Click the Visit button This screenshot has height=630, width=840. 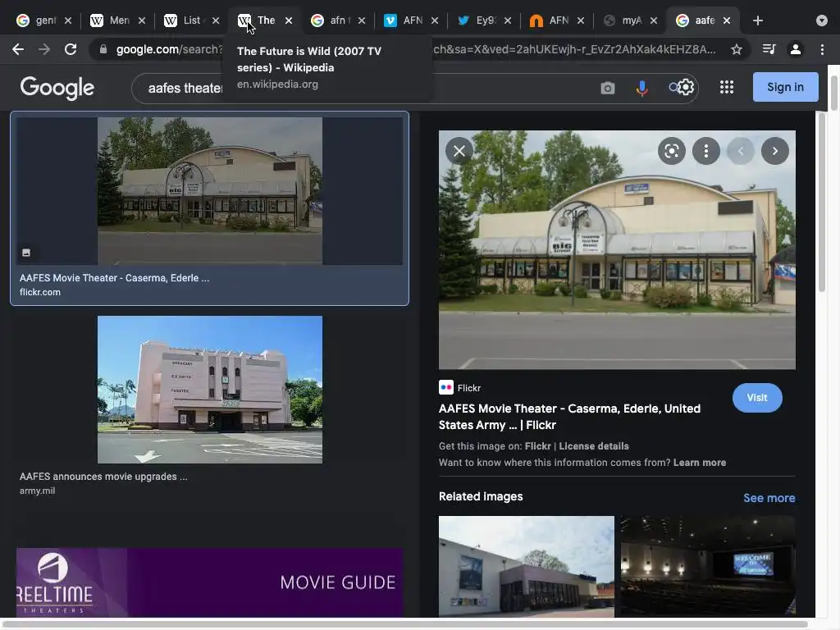click(x=757, y=398)
